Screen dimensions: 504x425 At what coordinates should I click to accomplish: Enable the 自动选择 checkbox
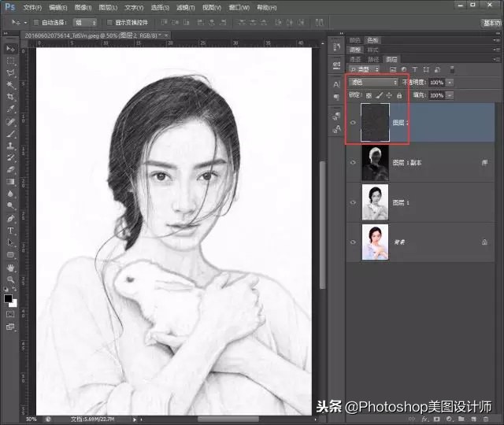point(36,22)
